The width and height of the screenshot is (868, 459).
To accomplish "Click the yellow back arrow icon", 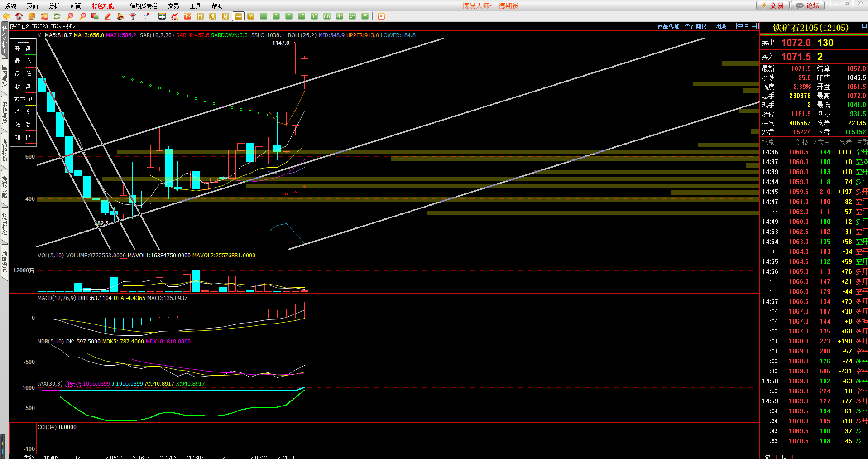I will point(6,16).
